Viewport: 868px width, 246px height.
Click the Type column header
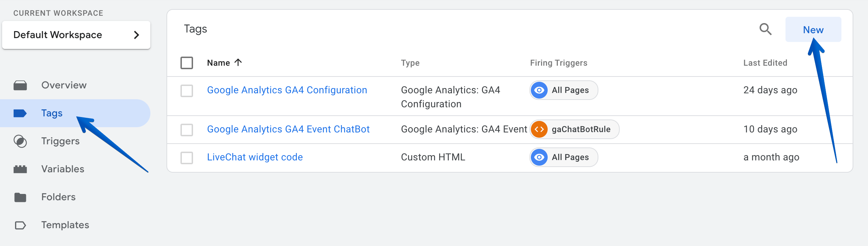click(x=410, y=63)
